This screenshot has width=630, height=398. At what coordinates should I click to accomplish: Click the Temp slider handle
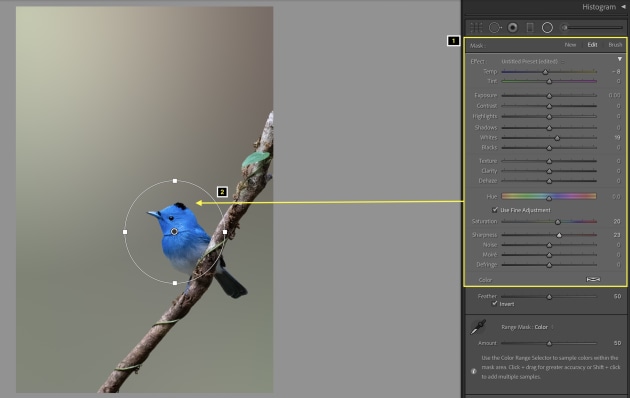click(x=545, y=72)
